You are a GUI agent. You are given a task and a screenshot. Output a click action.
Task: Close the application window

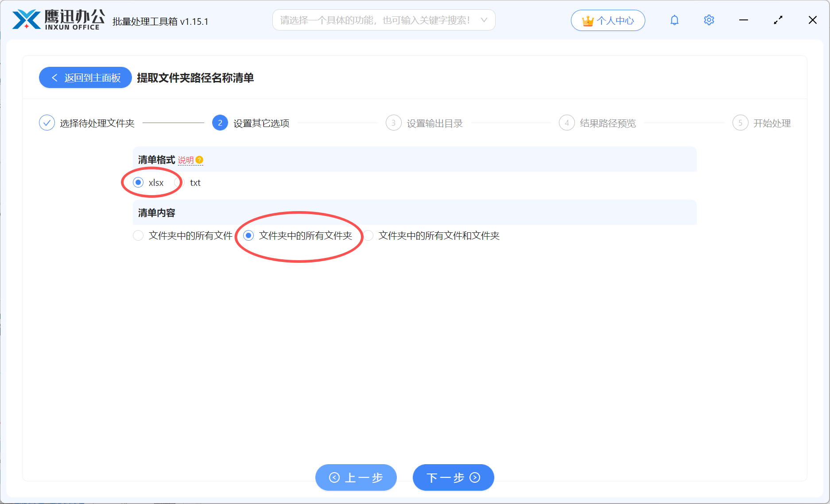click(813, 20)
